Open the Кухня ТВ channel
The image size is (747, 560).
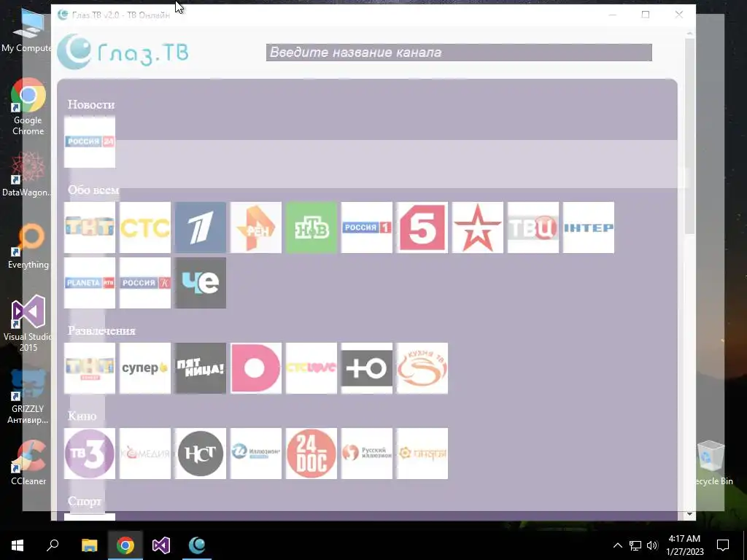[x=422, y=368]
